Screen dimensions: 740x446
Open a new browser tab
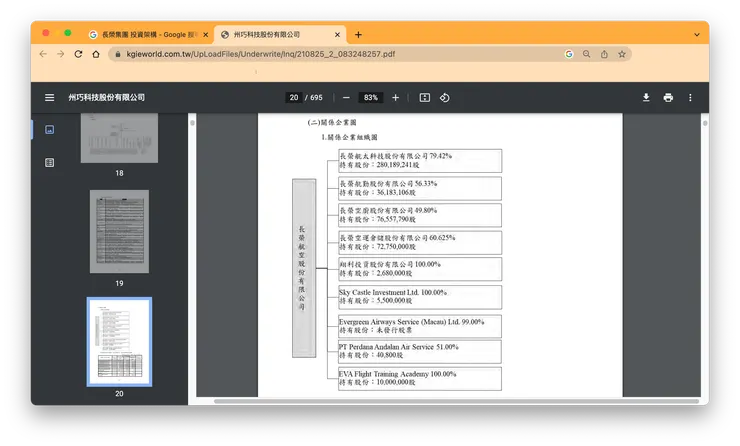tap(358, 34)
